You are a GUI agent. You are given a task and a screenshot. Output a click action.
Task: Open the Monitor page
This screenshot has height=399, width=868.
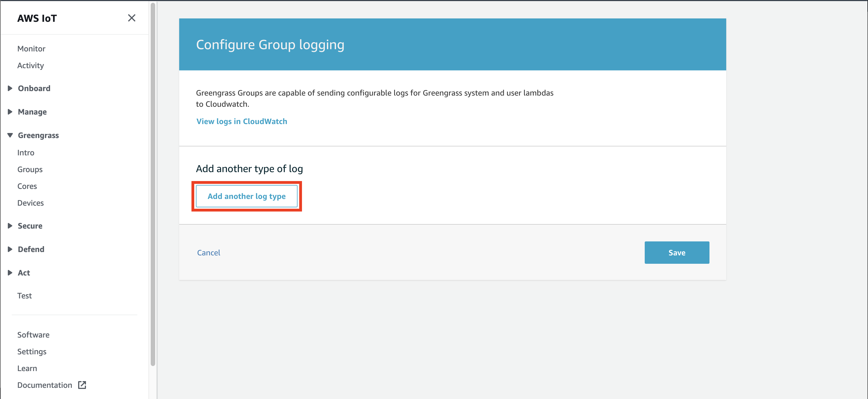[x=31, y=49]
